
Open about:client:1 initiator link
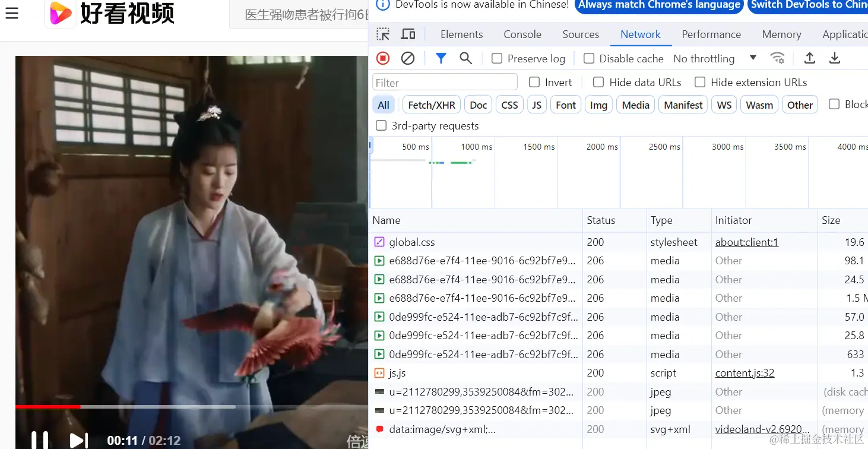point(746,242)
